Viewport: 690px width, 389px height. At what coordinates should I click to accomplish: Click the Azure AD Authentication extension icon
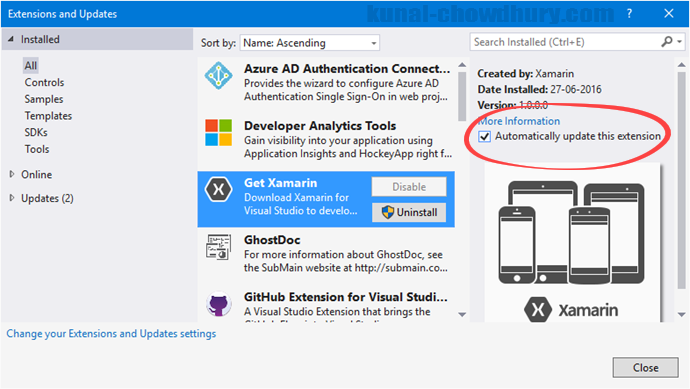(x=218, y=76)
